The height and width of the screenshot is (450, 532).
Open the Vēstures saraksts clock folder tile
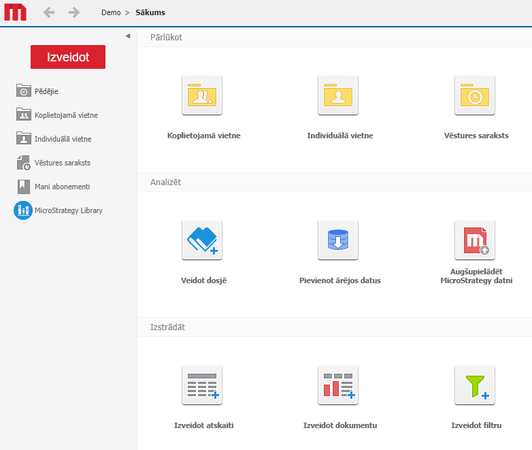click(x=475, y=96)
